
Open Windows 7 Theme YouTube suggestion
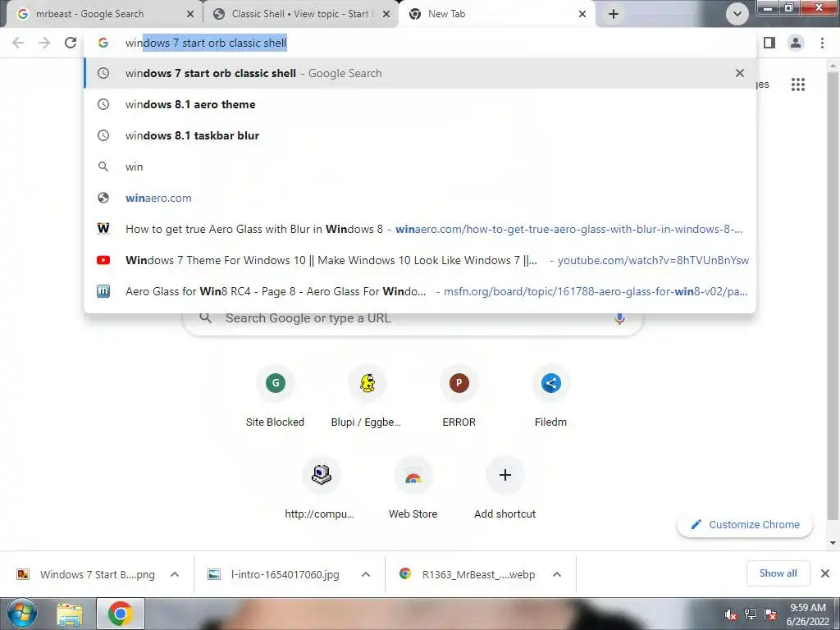pyautogui.click(x=420, y=260)
